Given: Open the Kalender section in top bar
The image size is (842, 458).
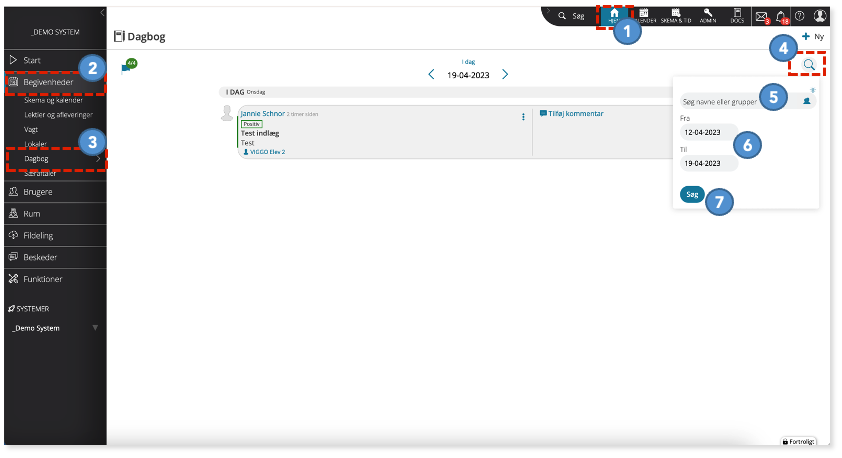Looking at the screenshot, I should coord(645,16).
